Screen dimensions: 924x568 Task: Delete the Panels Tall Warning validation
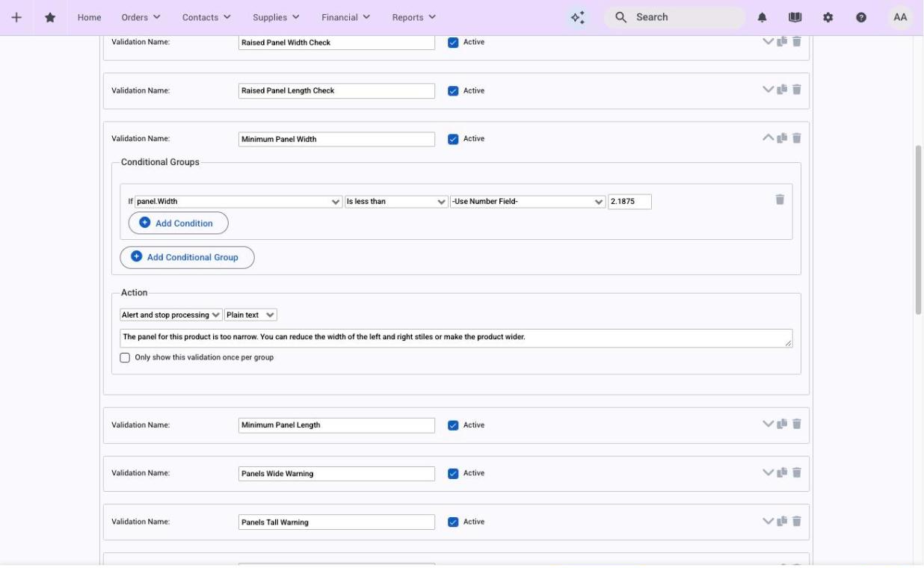(797, 521)
